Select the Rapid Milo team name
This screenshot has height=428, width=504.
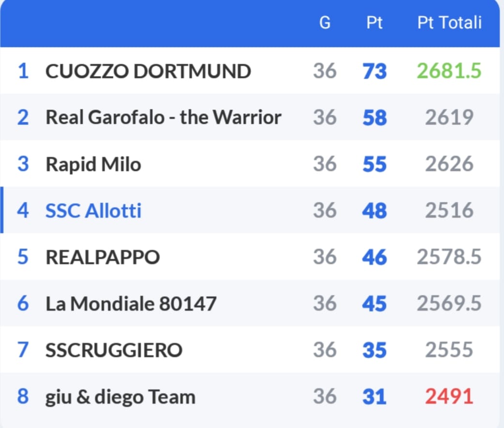[93, 165]
